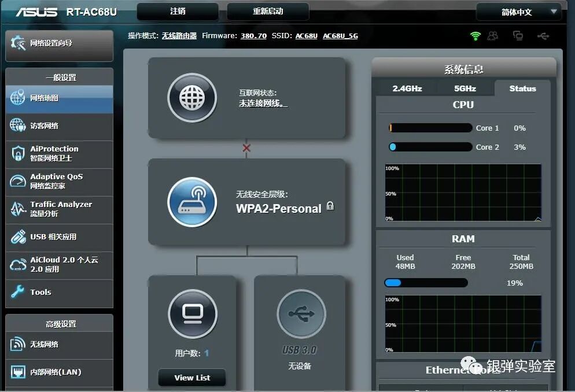This screenshot has width=575, height=392.
Task: Open Traffic Analyzer 流量分析 menu item
Action: [60, 209]
